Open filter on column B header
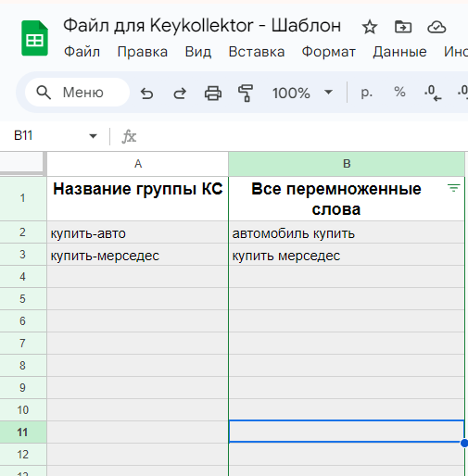The image size is (468, 476). tap(454, 188)
